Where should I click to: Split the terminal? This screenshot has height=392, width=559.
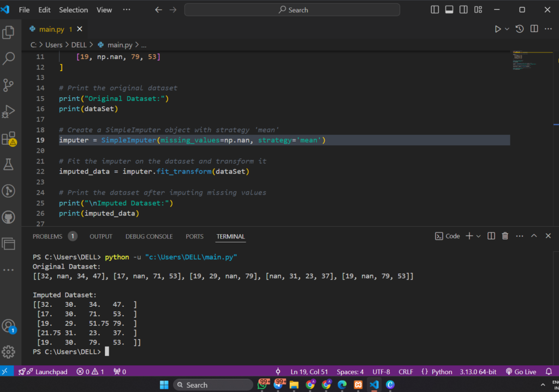click(491, 236)
